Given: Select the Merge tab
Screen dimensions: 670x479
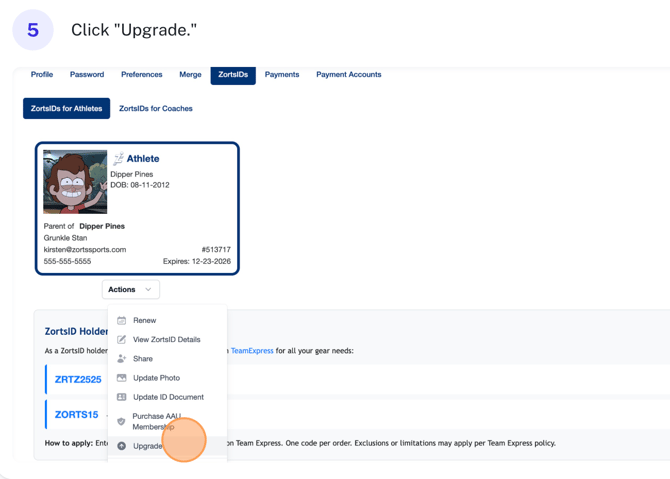Looking at the screenshot, I should pyautogui.click(x=190, y=75).
